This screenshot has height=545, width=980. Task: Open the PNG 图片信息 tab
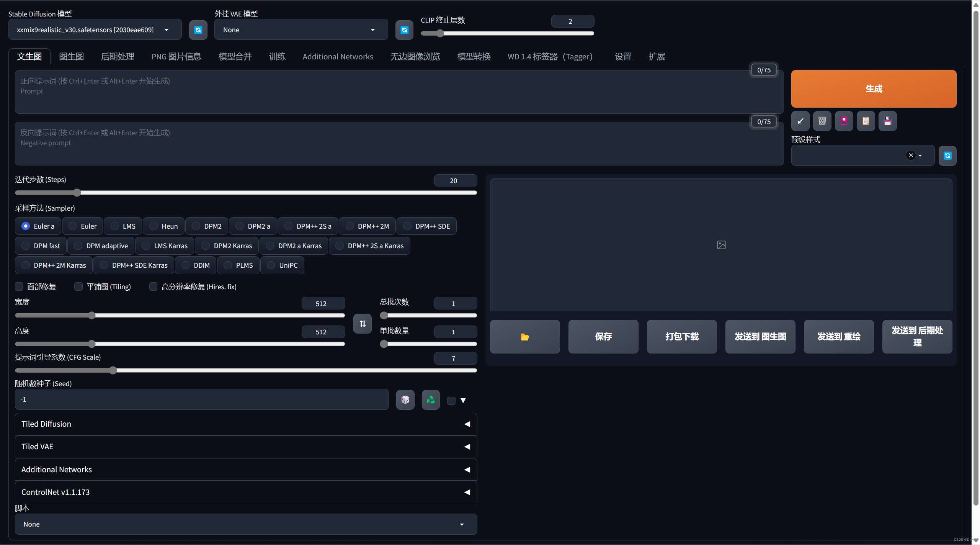click(176, 57)
